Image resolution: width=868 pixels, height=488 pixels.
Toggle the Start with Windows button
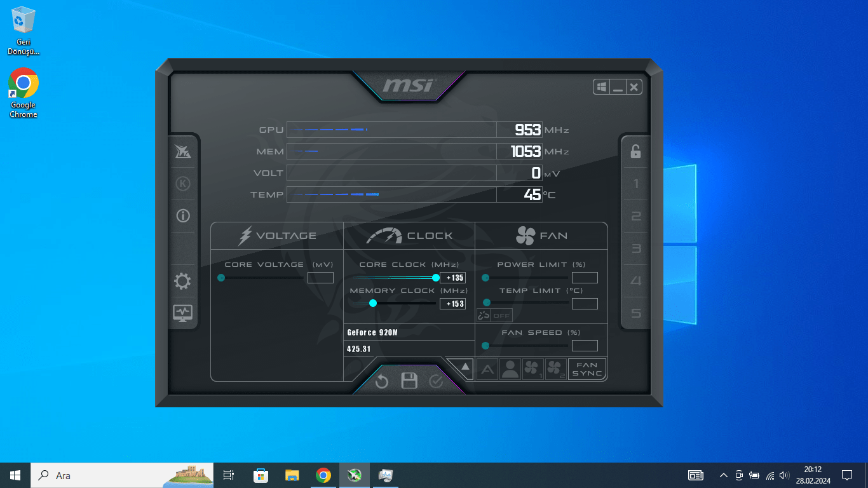tap(601, 87)
